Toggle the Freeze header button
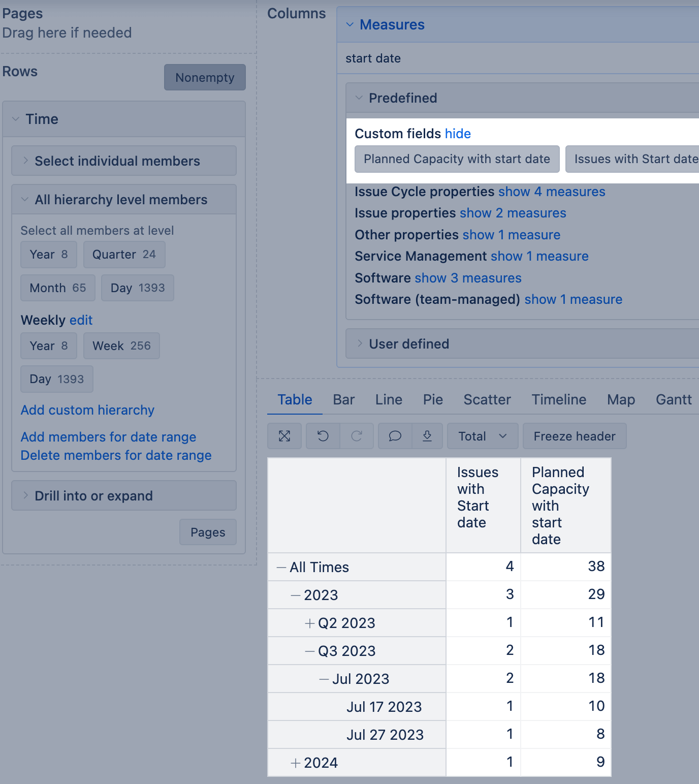The height and width of the screenshot is (784, 699). point(574,436)
